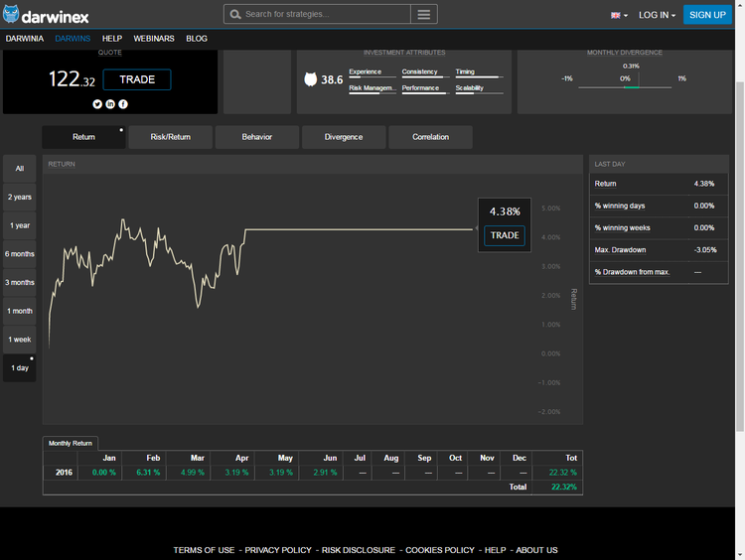Open the Risk/Return tab

[x=170, y=137]
